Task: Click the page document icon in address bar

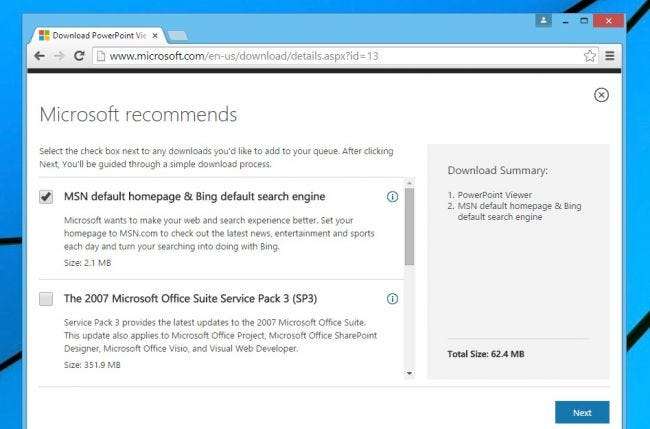Action: click(x=101, y=56)
